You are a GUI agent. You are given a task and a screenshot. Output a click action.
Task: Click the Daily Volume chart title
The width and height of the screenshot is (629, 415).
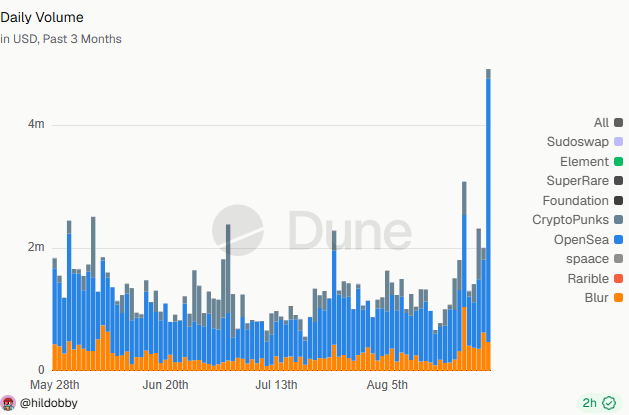[x=42, y=18]
